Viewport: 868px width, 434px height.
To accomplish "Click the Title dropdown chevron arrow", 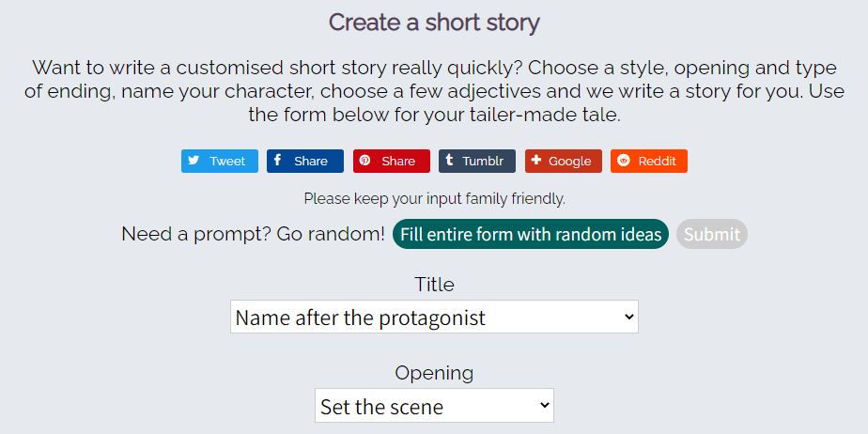I will click(628, 318).
